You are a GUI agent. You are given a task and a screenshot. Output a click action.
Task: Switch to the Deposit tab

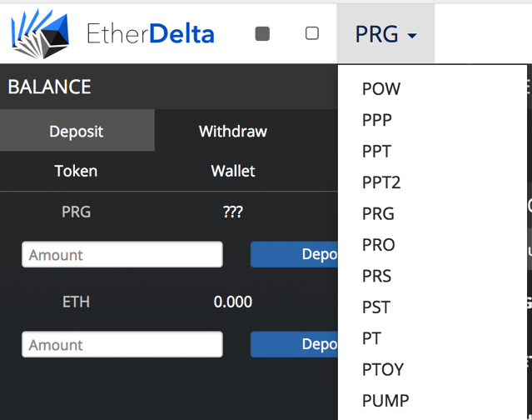[77, 131]
